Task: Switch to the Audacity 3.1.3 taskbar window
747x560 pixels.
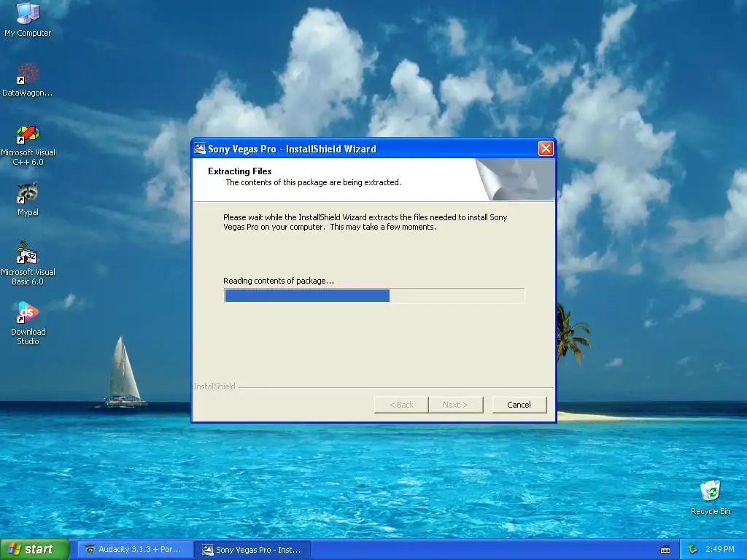Action: (x=135, y=550)
